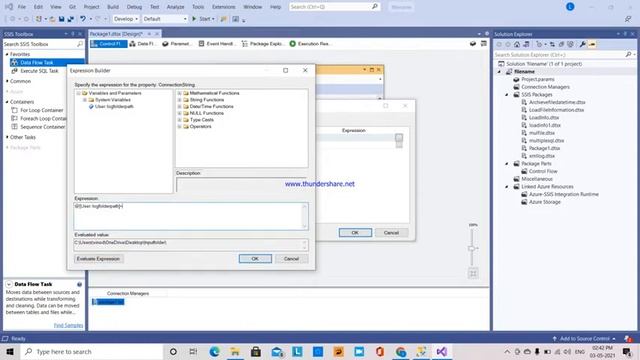Viewport: 640px width, 360px height.
Task: Select Azure Storage in Solution Explorer
Action: pyautogui.click(x=544, y=202)
